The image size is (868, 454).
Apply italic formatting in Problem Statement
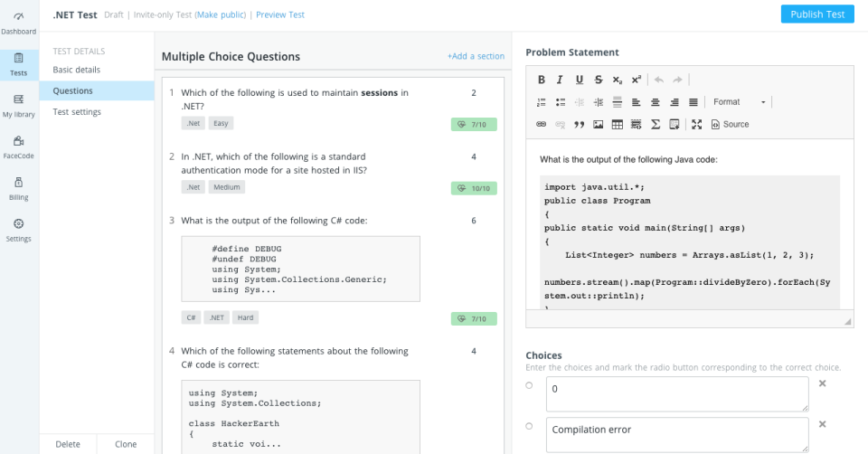(x=560, y=80)
